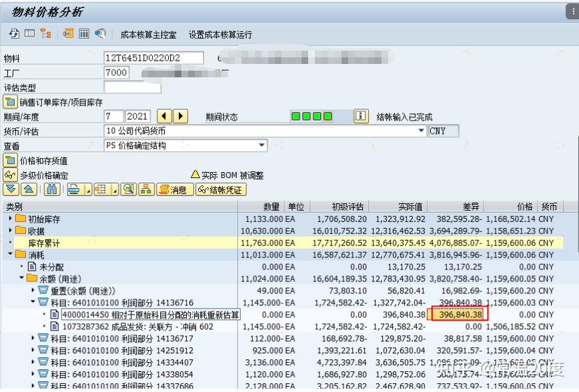Open the detail display icon next to refresh

tap(29, 33)
